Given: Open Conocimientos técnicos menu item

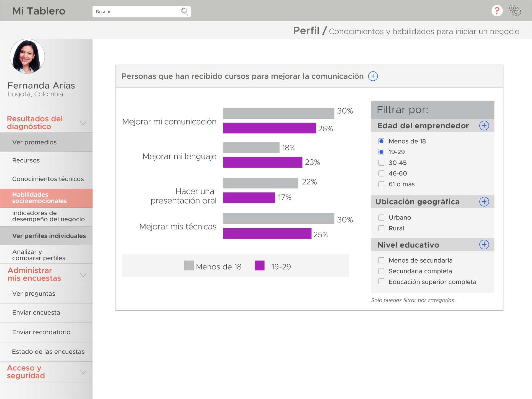Looking at the screenshot, I should (x=48, y=179).
